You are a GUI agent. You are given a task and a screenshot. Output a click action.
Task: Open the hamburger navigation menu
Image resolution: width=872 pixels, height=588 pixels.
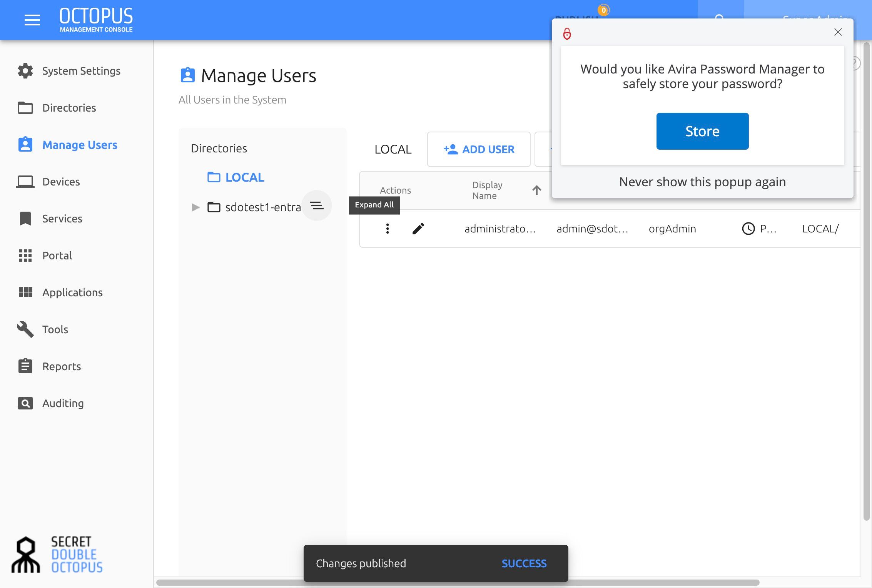(x=32, y=20)
